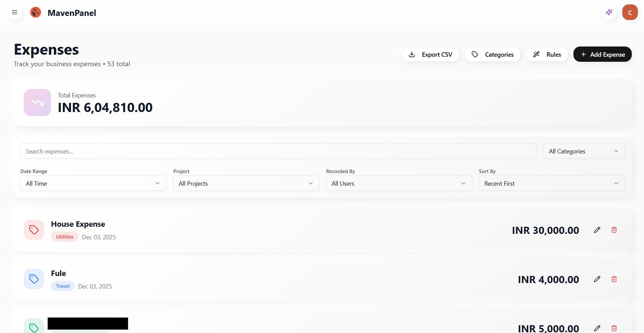Click the INR 6,04,810.00 total amount
Viewport: 644px width, 333px height.
(105, 108)
